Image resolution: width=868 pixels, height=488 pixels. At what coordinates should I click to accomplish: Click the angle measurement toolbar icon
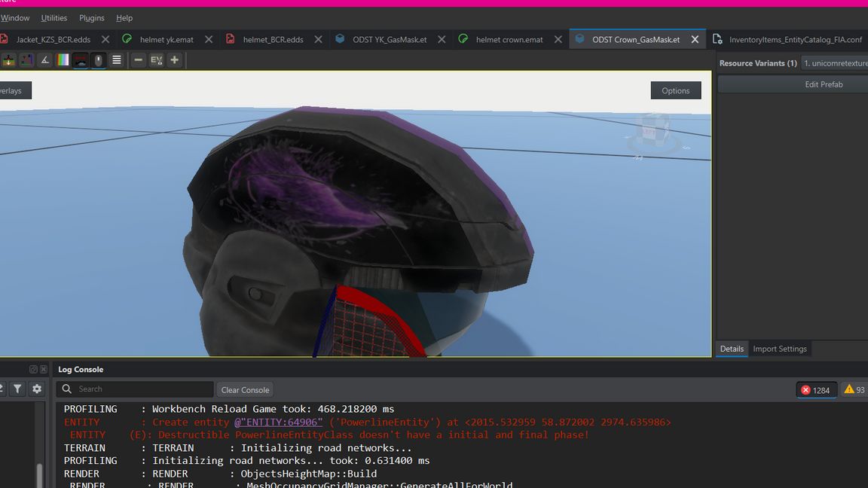[44, 60]
